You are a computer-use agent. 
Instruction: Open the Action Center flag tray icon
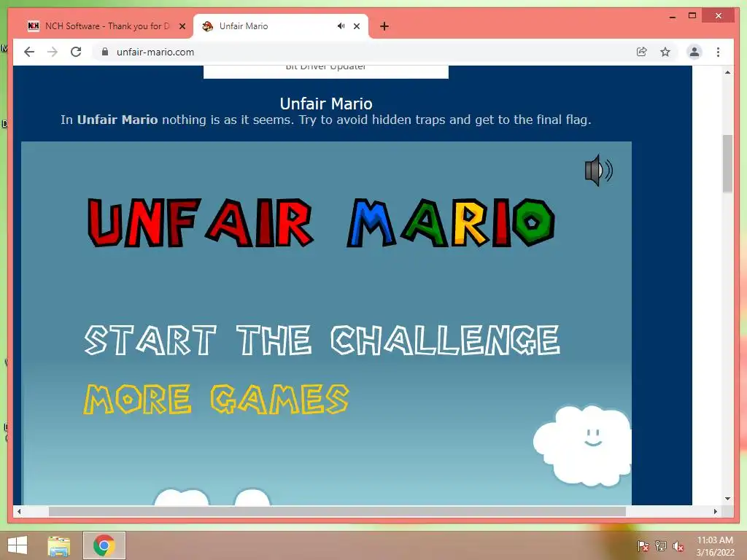pyautogui.click(x=643, y=546)
